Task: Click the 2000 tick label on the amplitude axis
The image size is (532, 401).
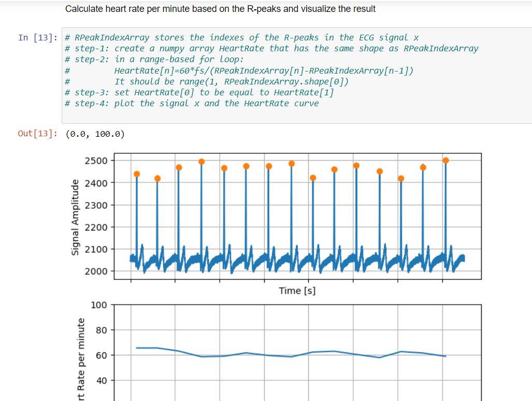Action: pos(98,270)
